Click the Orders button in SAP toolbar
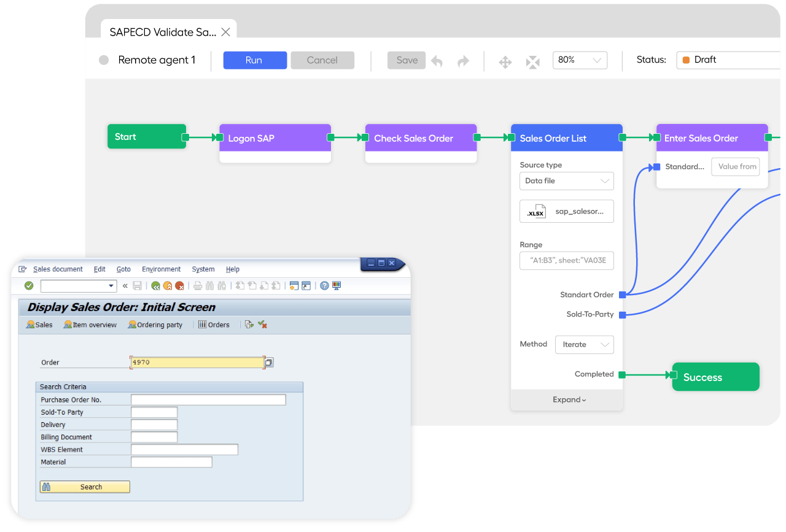Viewport: 786px width, 532px height. [x=214, y=325]
